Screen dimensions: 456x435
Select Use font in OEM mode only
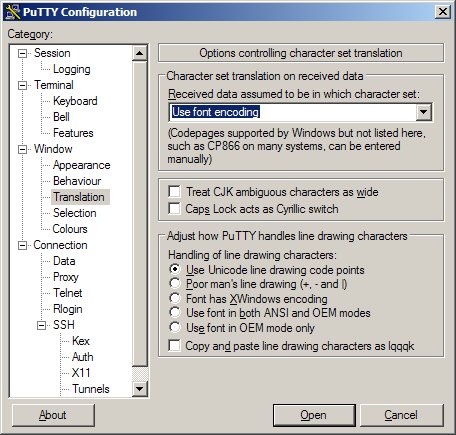(x=175, y=327)
